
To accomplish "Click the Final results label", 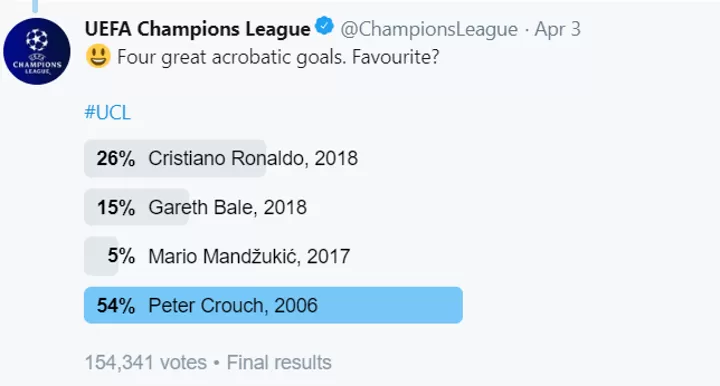I will (x=279, y=363).
